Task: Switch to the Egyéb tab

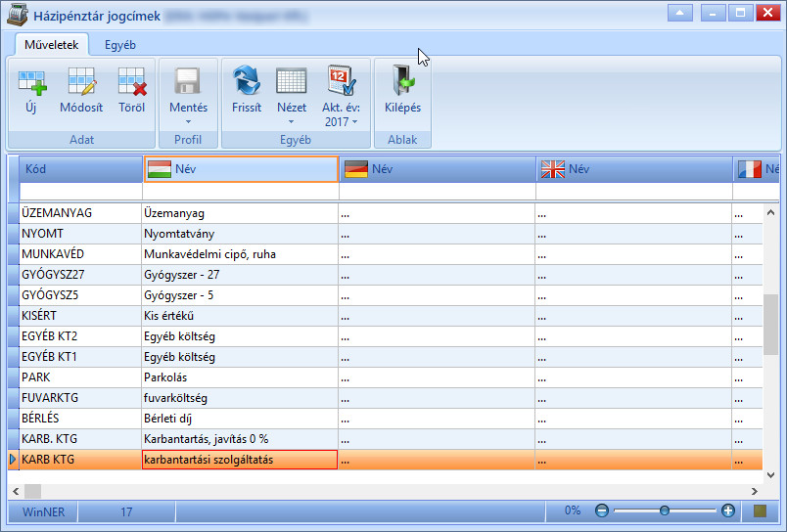Action: pos(120,45)
